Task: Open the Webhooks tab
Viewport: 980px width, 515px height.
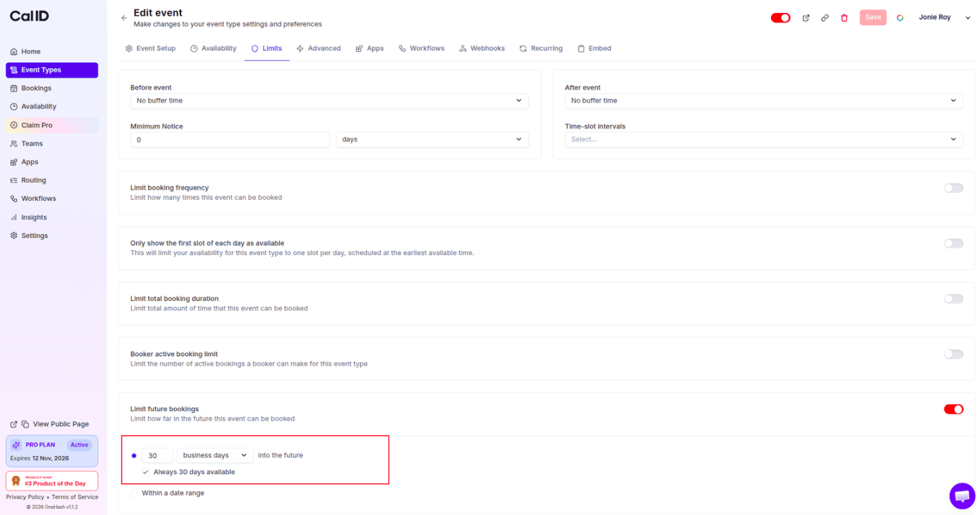Action: [482, 49]
